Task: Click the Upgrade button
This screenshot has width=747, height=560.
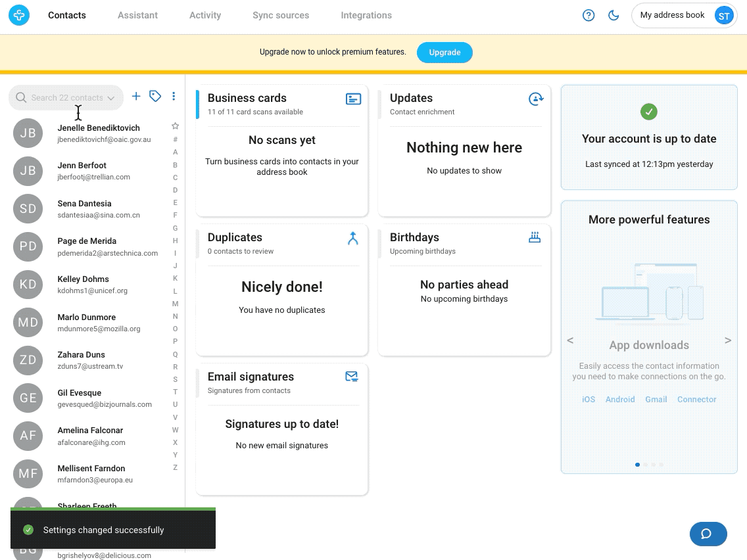Action: (x=445, y=53)
